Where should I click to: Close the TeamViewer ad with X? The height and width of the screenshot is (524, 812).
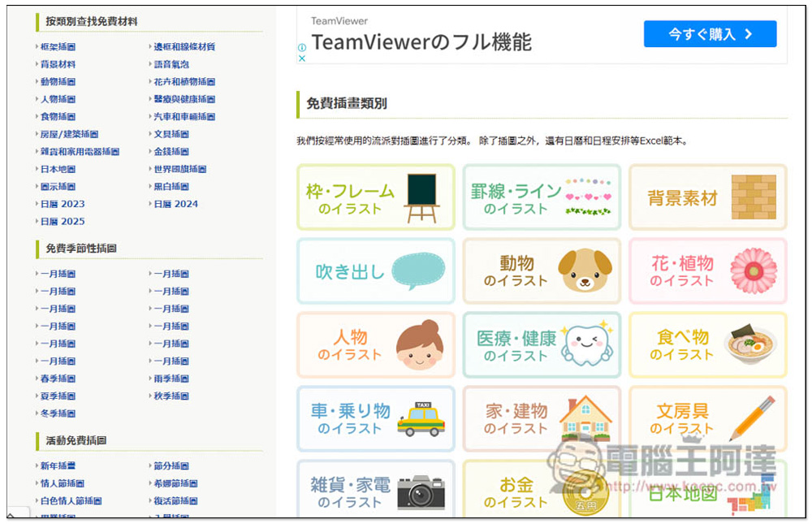coord(302,58)
